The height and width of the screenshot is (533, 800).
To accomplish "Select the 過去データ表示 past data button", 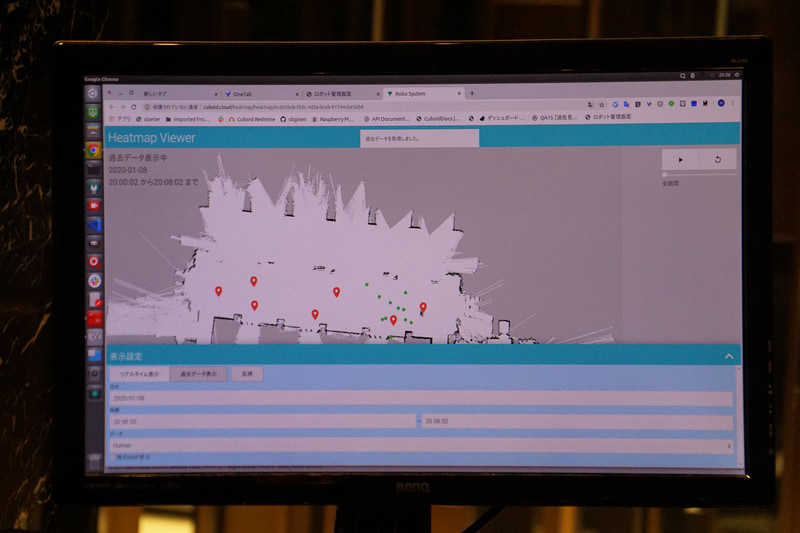I will click(198, 374).
